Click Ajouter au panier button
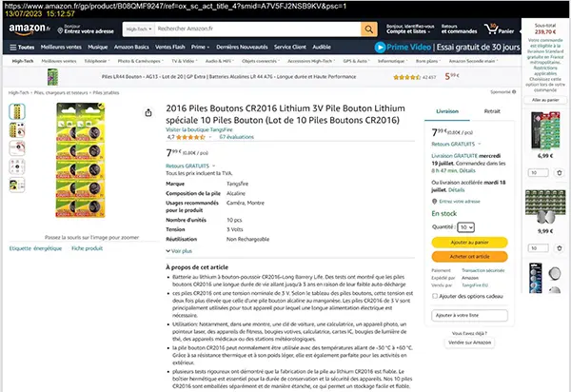This screenshot has height=392, width=571. (x=469, y=243)
